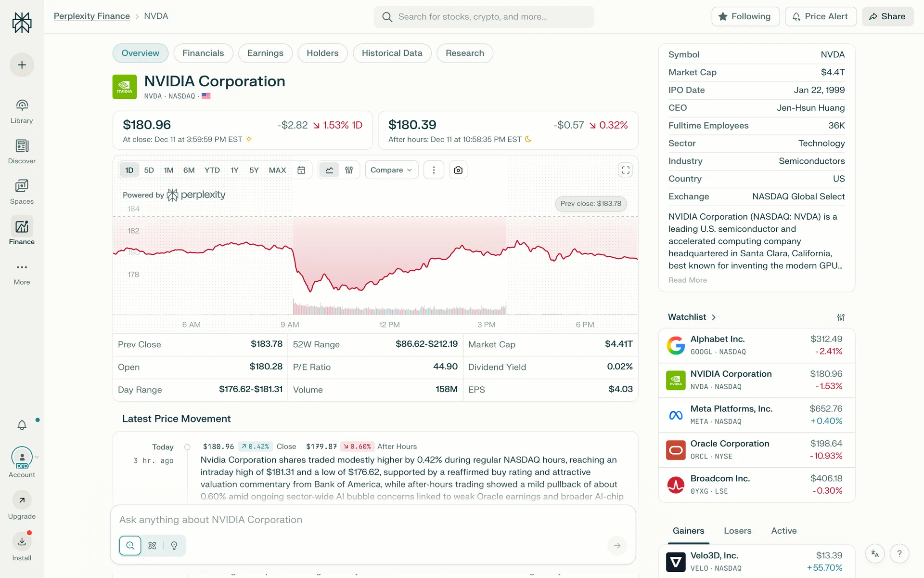Open the notifications bell in sidebar
Viewport: 924px width, 578px height.
(22, 425)
